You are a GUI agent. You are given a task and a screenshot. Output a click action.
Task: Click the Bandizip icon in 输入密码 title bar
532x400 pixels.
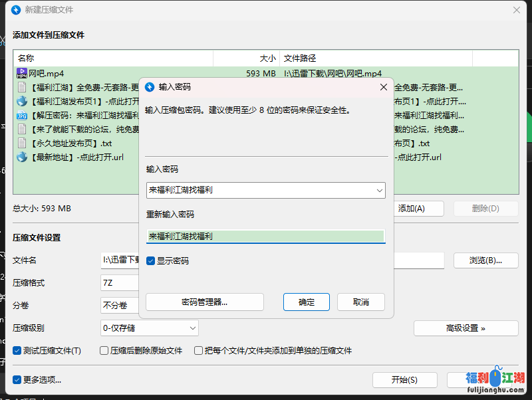pos(150,87)
